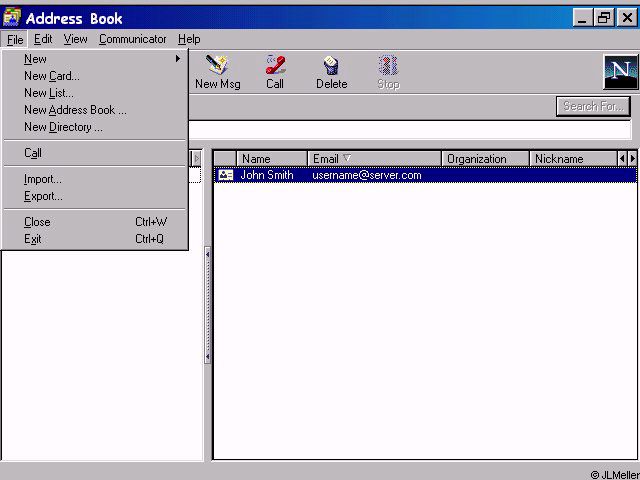Sort by the Email column header

pos(374,159)
